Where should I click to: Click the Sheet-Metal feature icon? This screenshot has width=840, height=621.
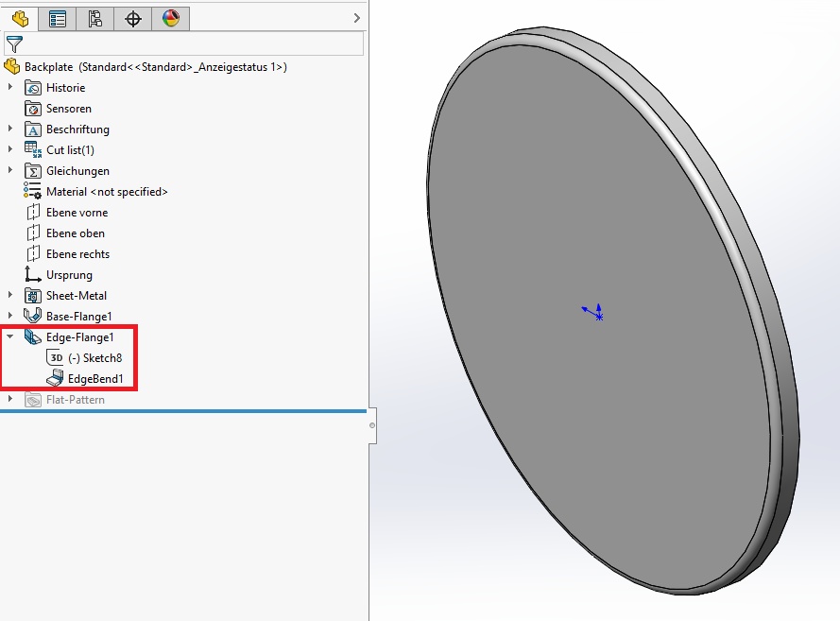click(x=33, y=296)
